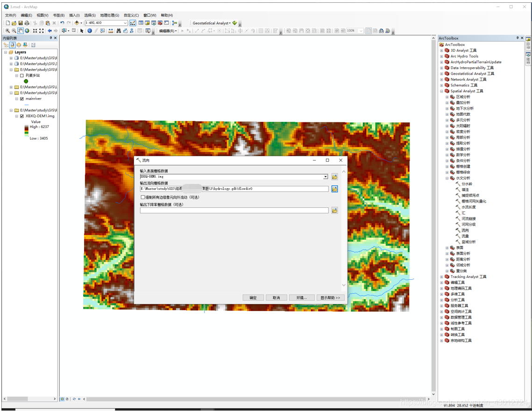Viewport: 532px width, 411px height.
Task: Click the 取消 button
Action: coord(276,298)
